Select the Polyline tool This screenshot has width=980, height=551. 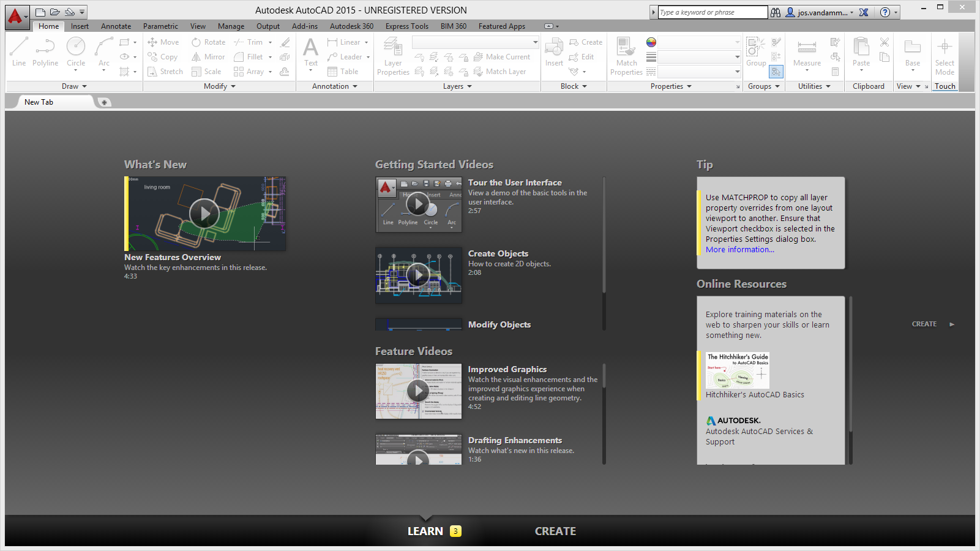click(x=45, y=51)
